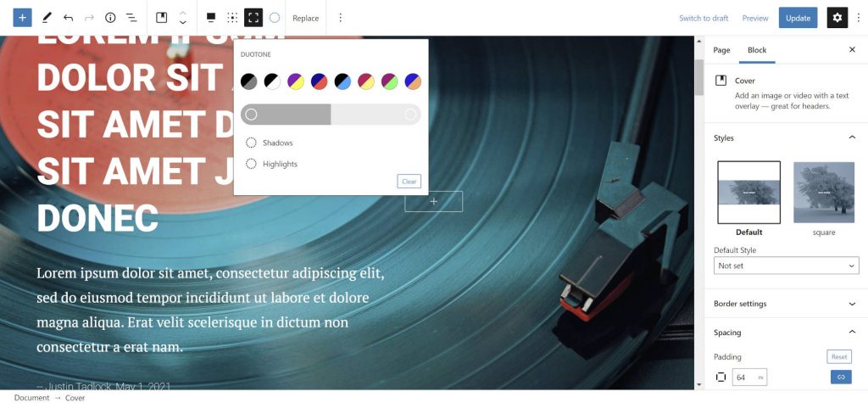Toggle full height for Cover block

coord(253,18)
